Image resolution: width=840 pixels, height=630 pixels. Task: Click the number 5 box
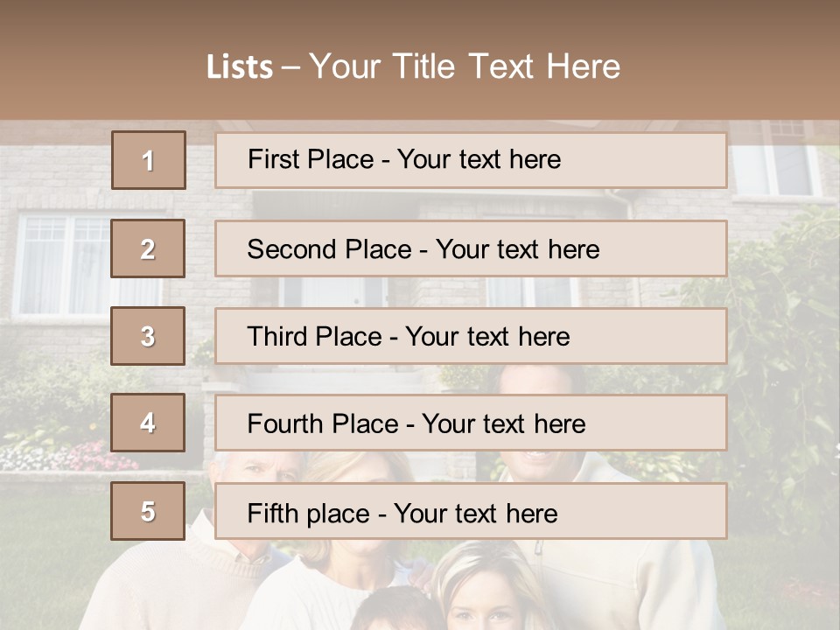pyautogui.click(x=148, y=510)
